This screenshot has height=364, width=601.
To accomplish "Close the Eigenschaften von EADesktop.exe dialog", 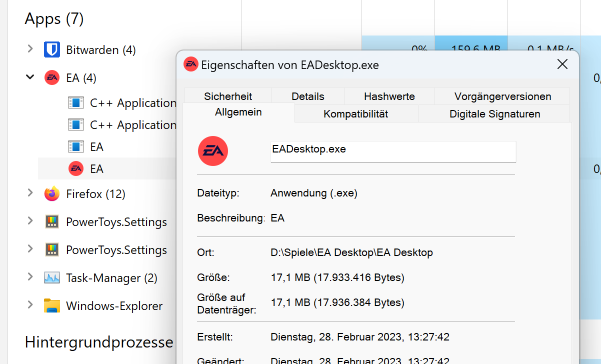I will [562, 64].
